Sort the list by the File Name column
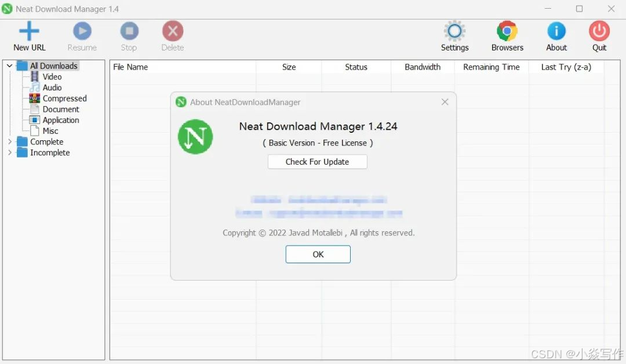This screenshot has width=626, height=364. pyautogui.click(x=183, y=67)
